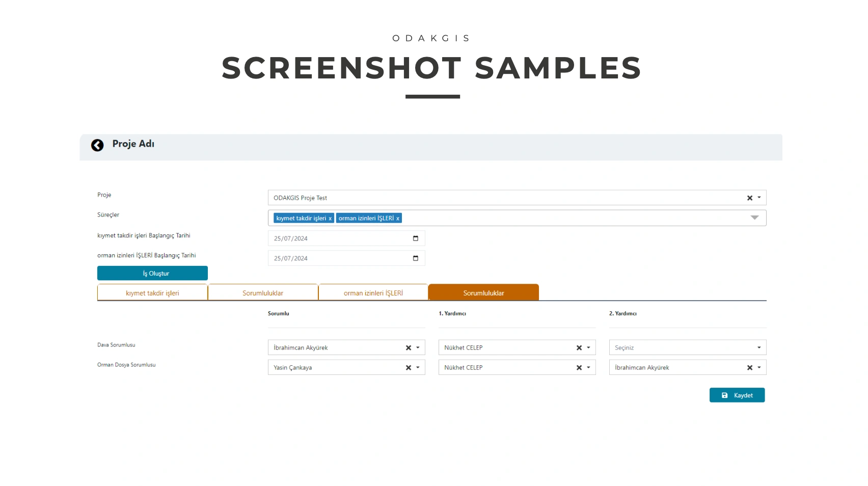This screenshot has height=486, width=868.
Task: Clear Nükhet CELEP in Dava Sorumlusu row
Action: coord(579,348)
